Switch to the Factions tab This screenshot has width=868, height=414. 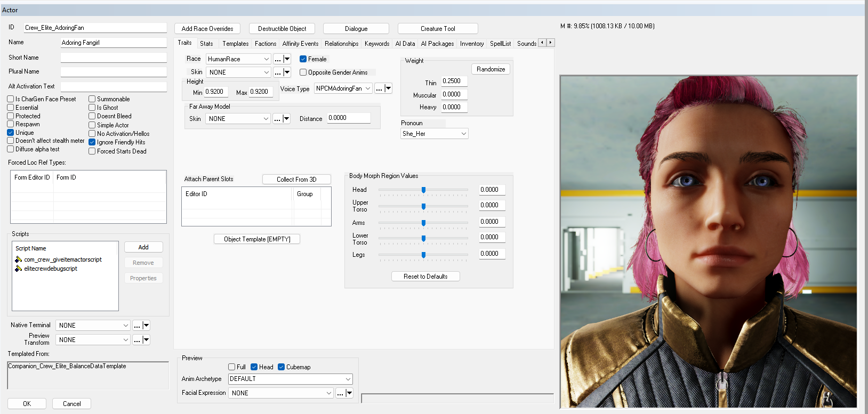pos(266,44)
